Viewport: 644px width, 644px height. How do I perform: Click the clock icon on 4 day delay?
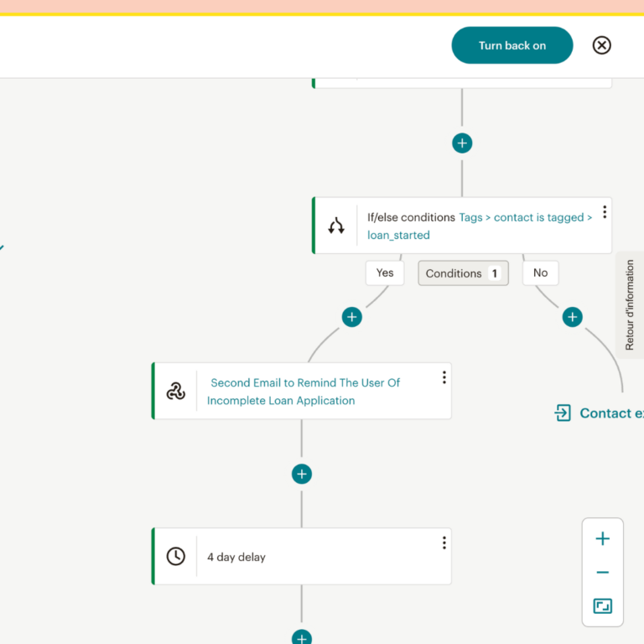[176, 556]
